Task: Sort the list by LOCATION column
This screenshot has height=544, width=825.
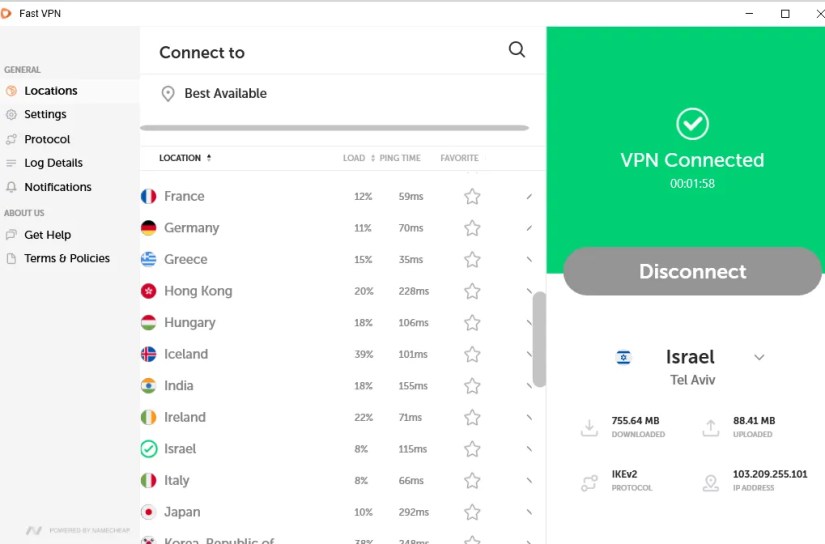Action: [185, 158]
